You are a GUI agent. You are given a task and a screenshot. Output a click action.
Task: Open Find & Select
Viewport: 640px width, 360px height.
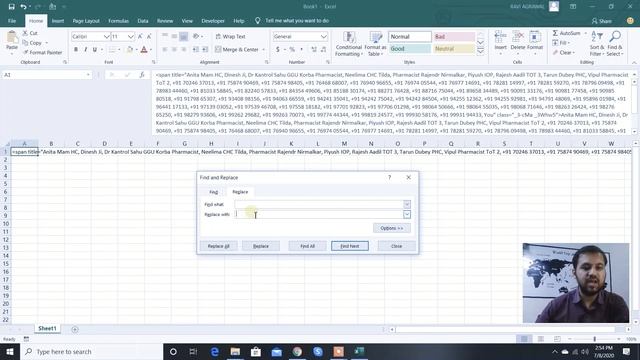point(614,43)
